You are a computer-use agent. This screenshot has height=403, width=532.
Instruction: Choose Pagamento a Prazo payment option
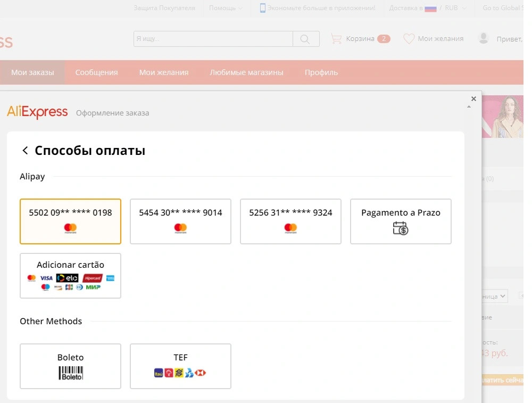point(401,221)
